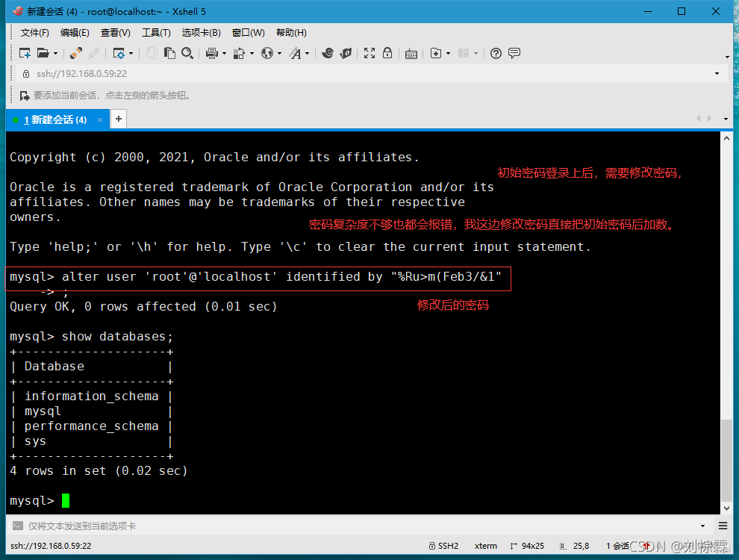739x560 pixels.
Task: Click the Layout arrange icon
Action: coord(464,53)
